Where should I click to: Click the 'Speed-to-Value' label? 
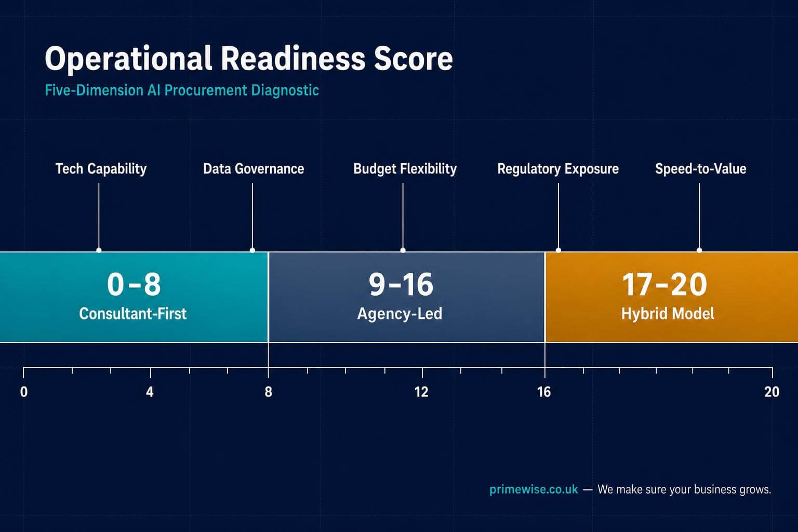tap(700, 169)
